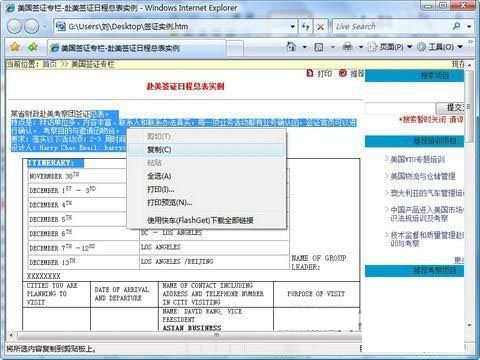Open the 技术监督和质量管理 sidebar link

pyautogui.click(x=427, y=239)
